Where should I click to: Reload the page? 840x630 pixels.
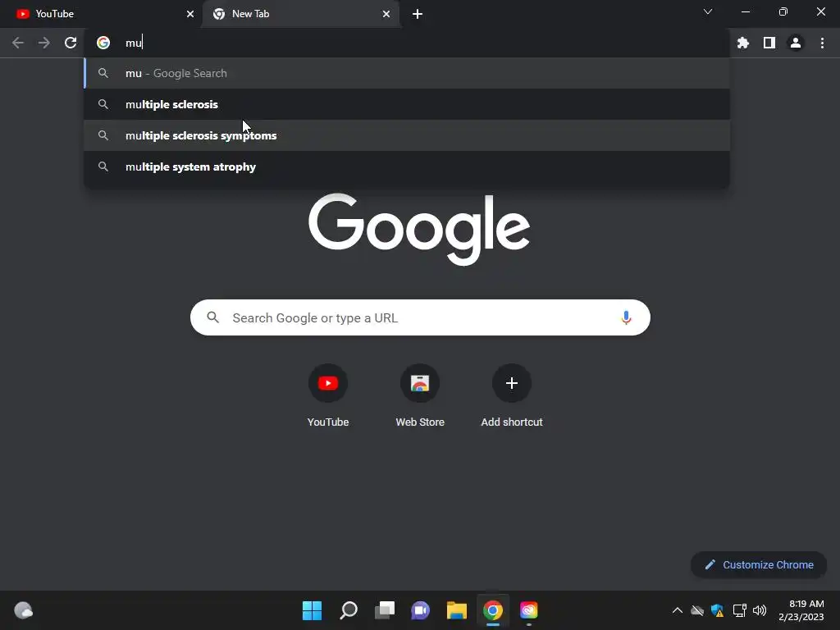point(71,43)
